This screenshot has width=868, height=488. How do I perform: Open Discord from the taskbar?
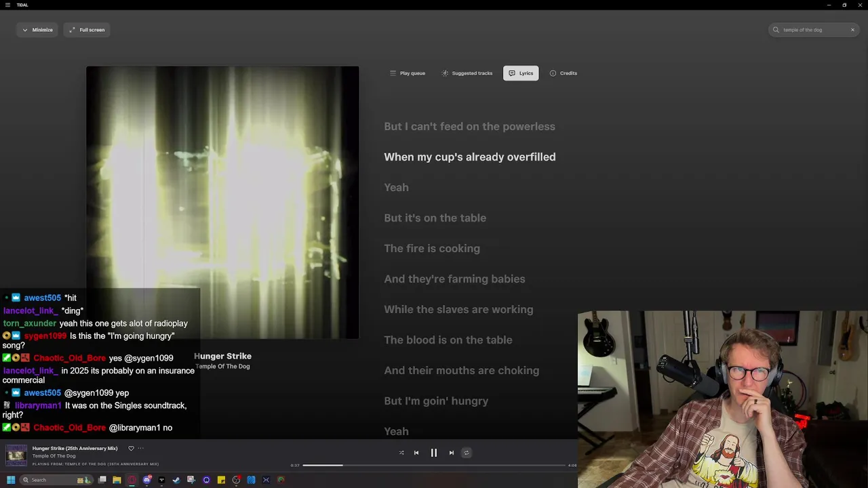tap(147, 480)
